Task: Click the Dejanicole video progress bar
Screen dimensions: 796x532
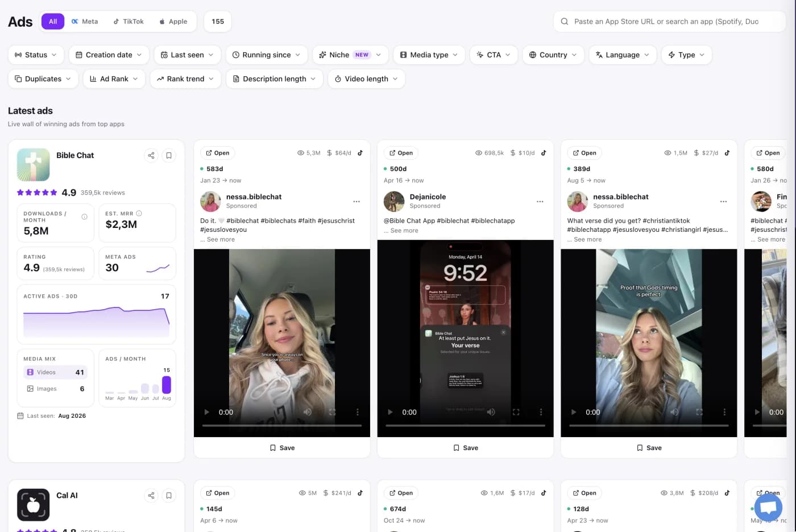Action: point(466,425)
